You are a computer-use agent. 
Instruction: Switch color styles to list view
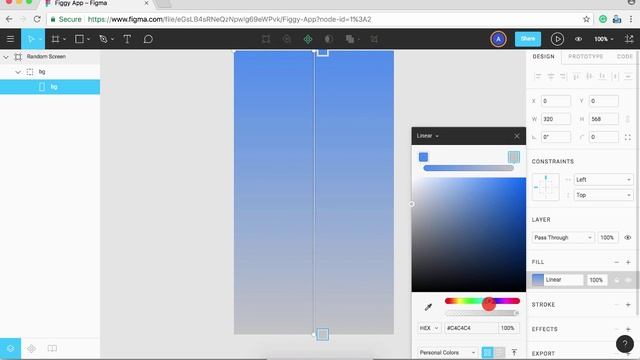pyautogui.click(x=499, y=352)
